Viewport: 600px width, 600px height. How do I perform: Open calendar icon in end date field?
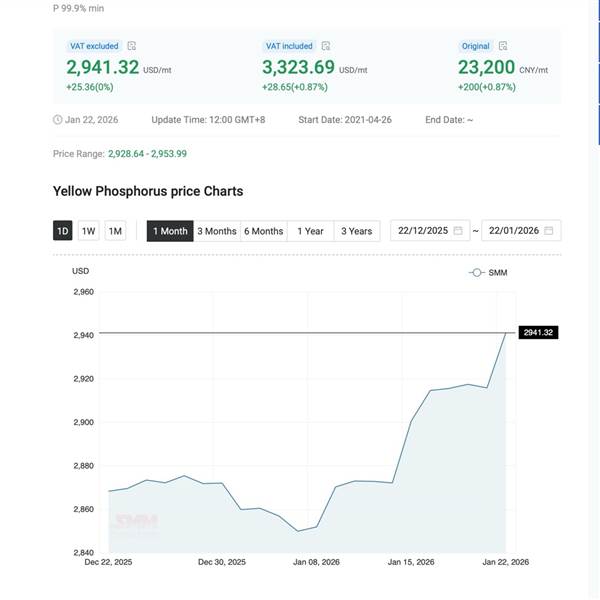549,231
